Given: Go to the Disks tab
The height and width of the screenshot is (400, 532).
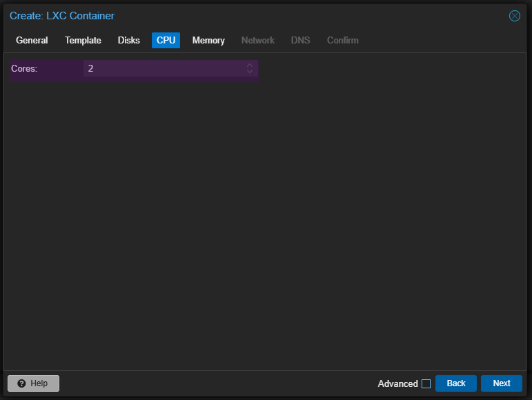Looking at the screenshot, I should click(128, 40).
